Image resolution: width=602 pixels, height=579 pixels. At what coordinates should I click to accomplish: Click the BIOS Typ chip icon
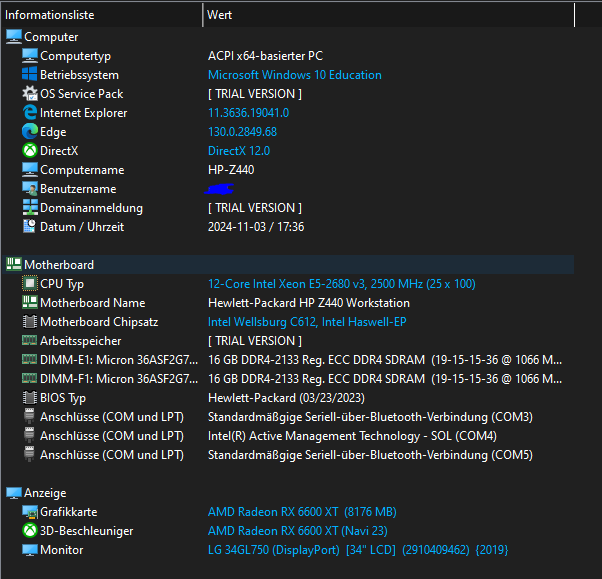click(30, 398)
